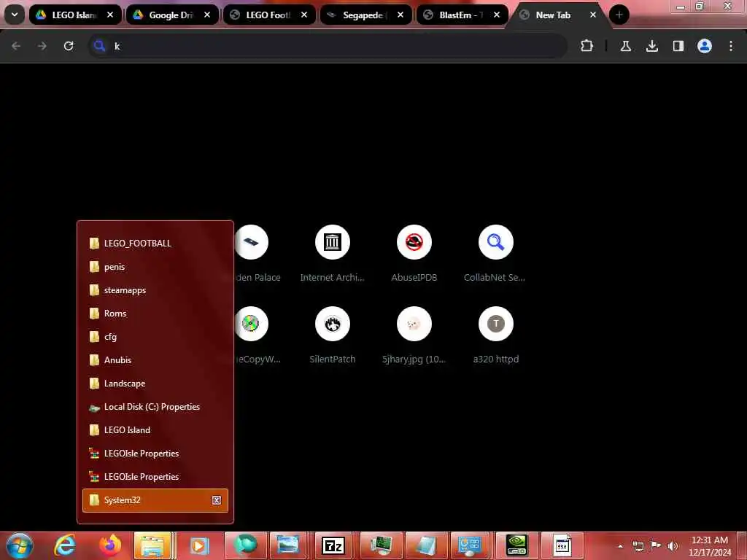Switch to the BlastEm tab

pos(462,15)
